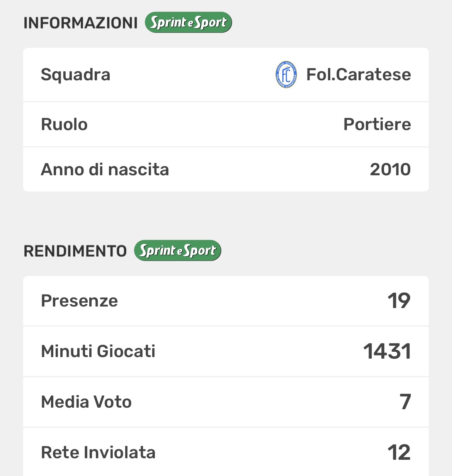Viewport: 452px width, 476px height.
Task: Click the 19 appearances value
Action: click(399, 301)
